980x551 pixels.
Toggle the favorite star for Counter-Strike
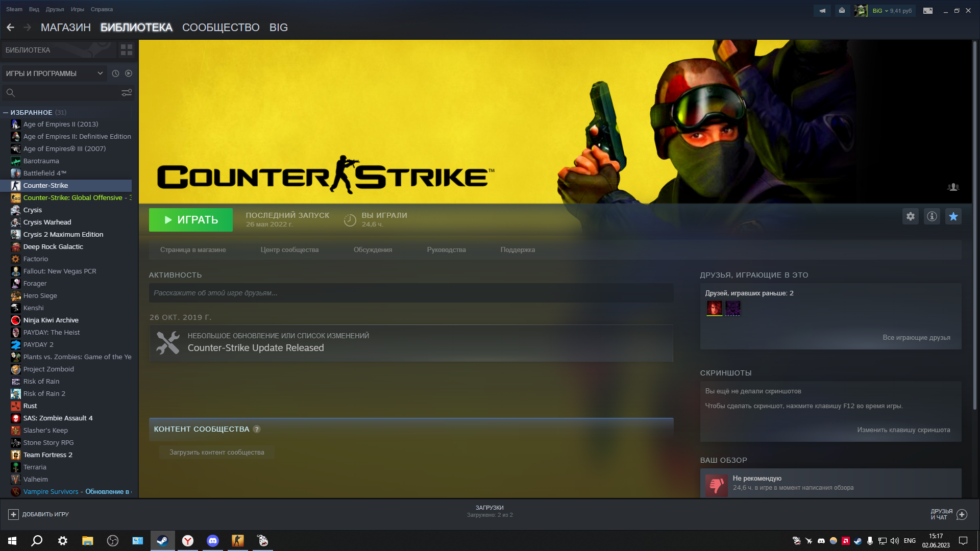[953, 216]
